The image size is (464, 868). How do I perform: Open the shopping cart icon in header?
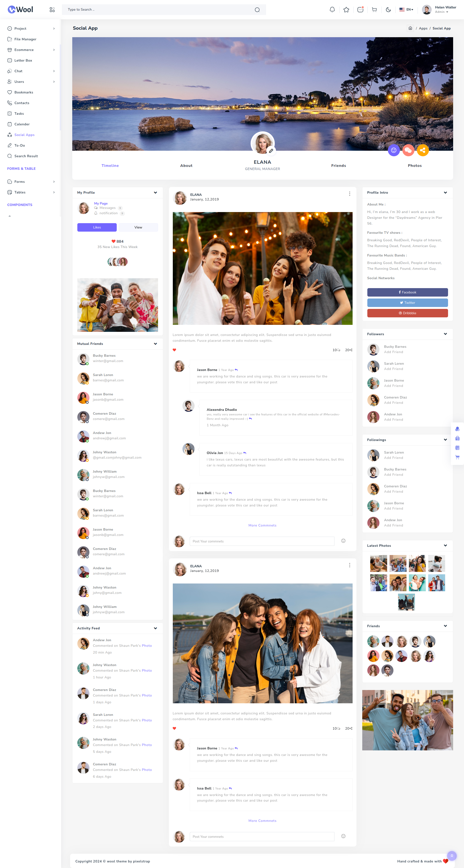click(x=374, y=10)
